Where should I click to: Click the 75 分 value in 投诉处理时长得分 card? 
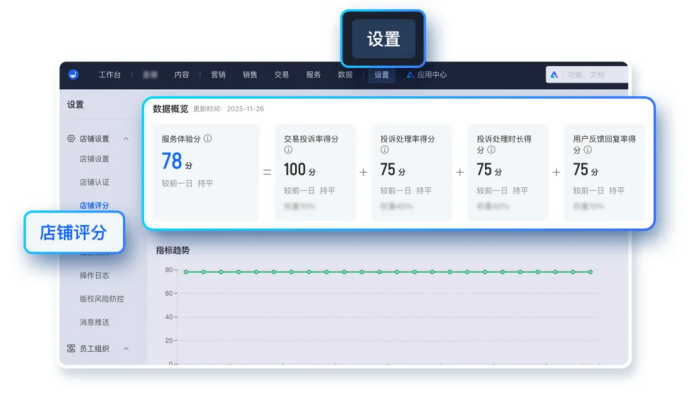tap(489, 170)
